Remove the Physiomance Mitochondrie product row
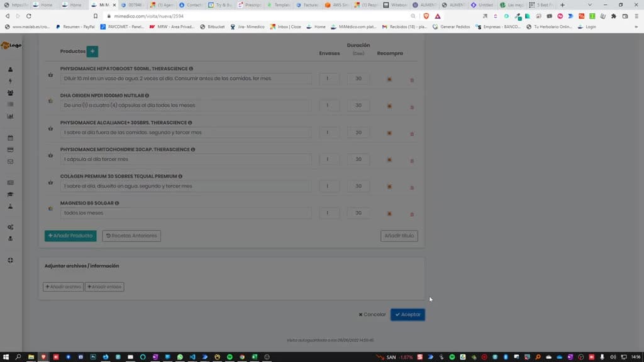This screenshot has width=644, height=362. point(412,161)
